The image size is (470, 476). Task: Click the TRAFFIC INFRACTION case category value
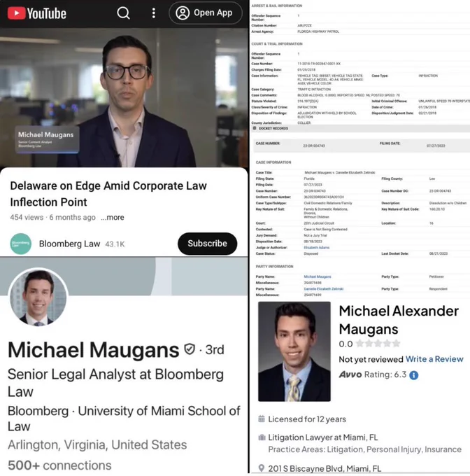(x=314, y=90)
